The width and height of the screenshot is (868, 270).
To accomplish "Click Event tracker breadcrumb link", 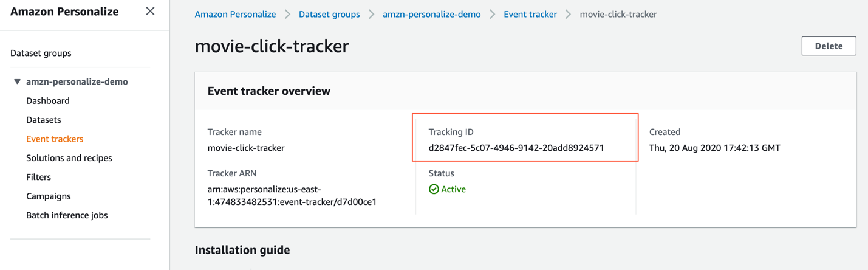I will pyautogui.click(x=530, y=14).
